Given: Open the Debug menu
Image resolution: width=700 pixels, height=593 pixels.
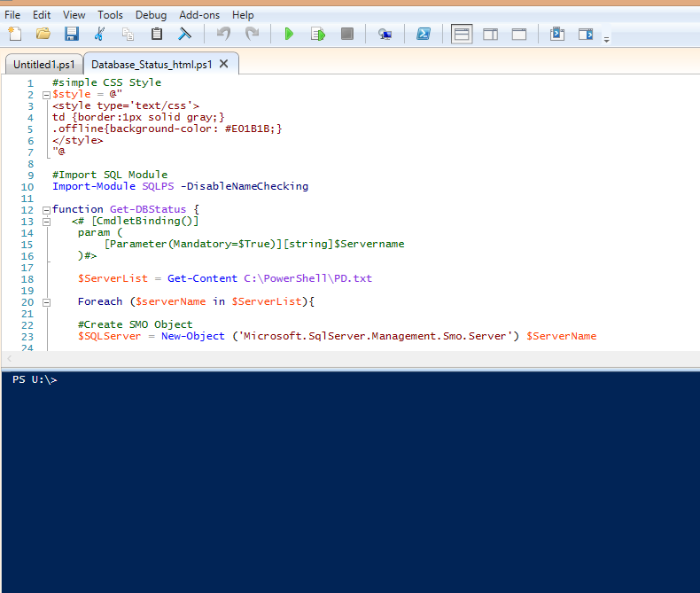Looking at the screenshot, I should point(151,15).
